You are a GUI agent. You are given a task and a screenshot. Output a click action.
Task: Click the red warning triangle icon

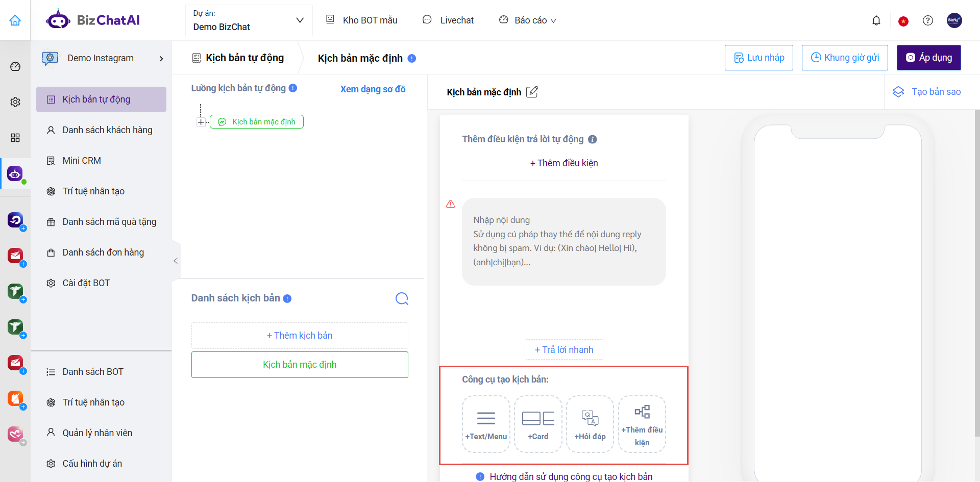450,204
